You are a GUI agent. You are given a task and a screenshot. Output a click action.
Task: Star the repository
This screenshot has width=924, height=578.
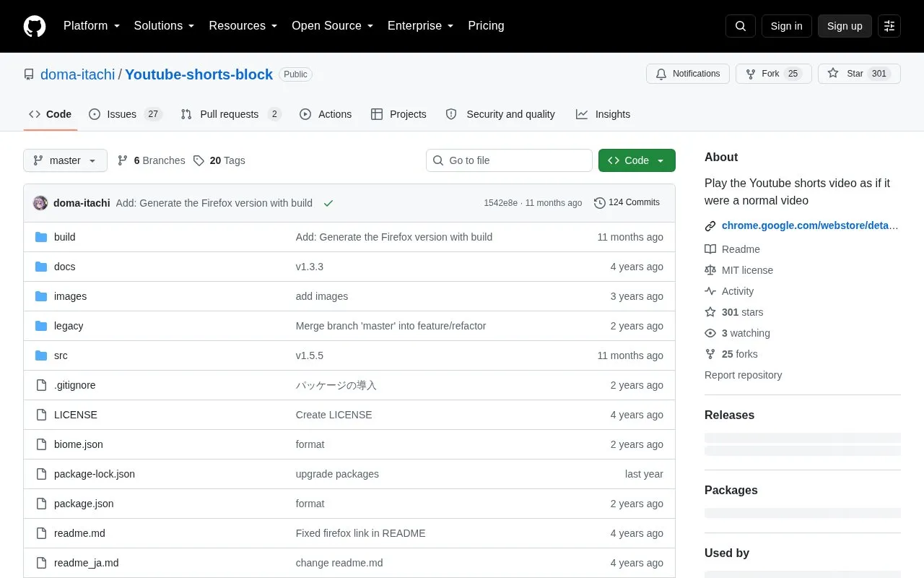[x=859, y=74]
